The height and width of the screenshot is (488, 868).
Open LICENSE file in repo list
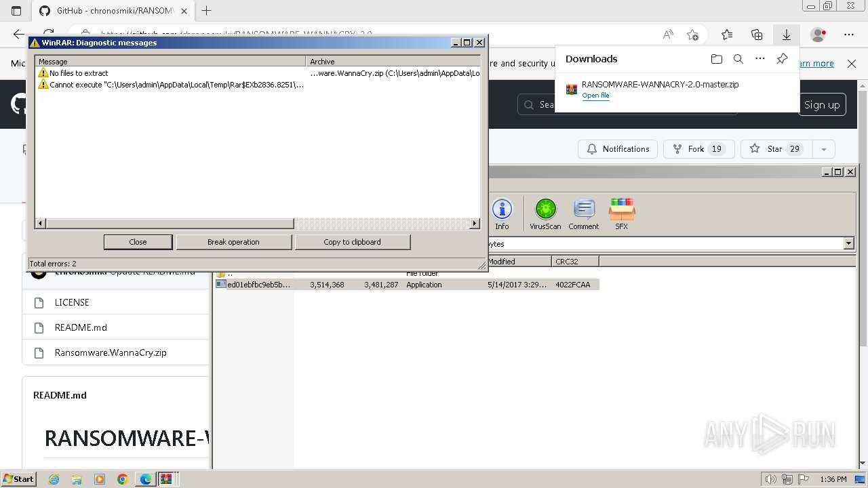point(72,302)
